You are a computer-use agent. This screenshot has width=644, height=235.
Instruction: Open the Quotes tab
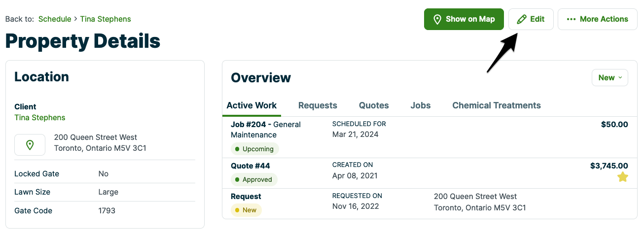[374, 105]
